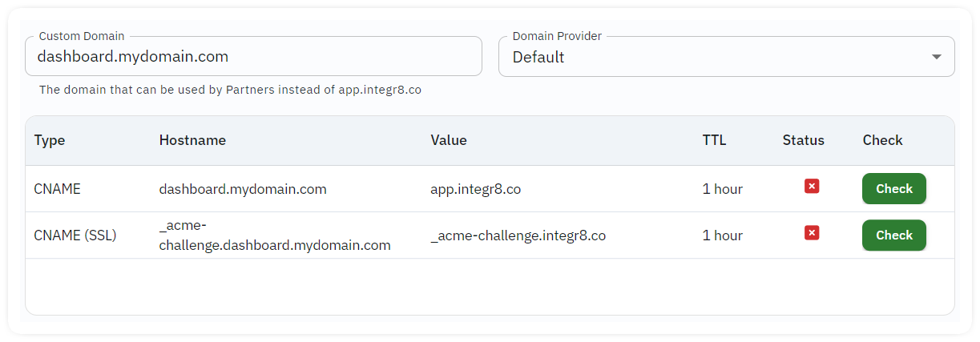Click Check button for dashboard.mydomain.com CNAME
This screenshot has height=342, width=980.
[894, 189]
